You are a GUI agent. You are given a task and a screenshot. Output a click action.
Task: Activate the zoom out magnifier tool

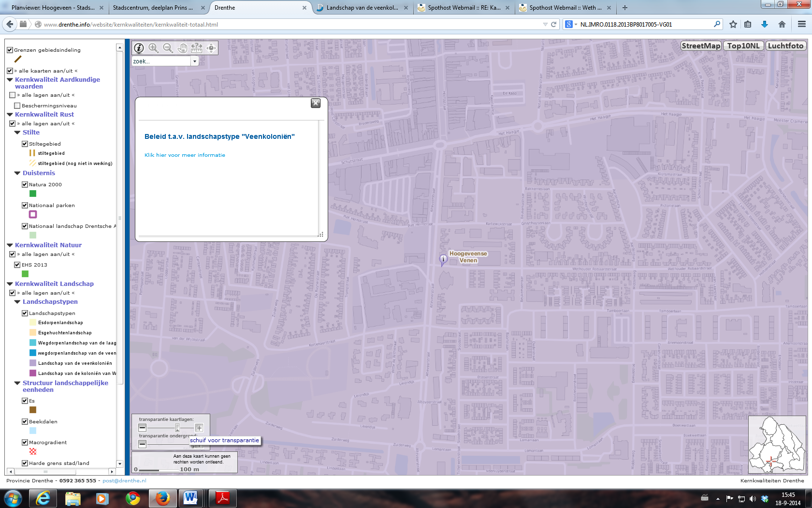(168, 48)
